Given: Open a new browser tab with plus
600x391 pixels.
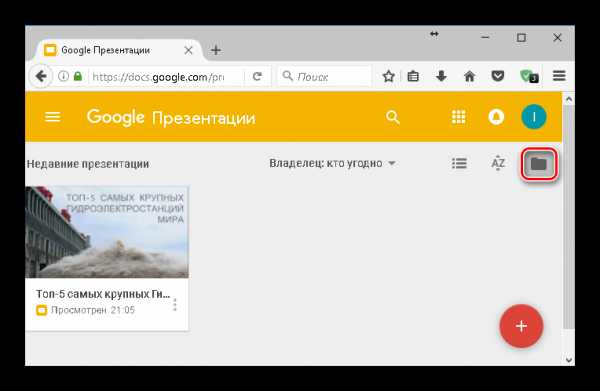Looking at the screenshot, I should point(216,50).
